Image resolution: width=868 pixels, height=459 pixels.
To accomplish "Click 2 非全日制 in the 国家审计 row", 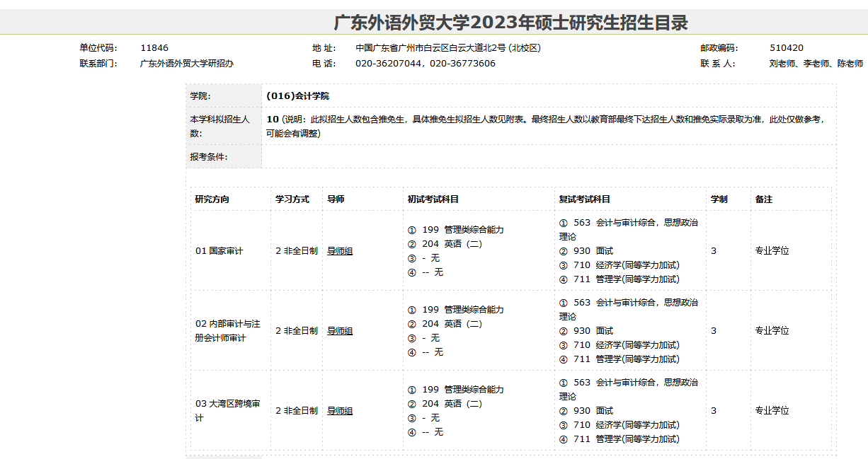I will pyautogui.click(x=297, y=251).
